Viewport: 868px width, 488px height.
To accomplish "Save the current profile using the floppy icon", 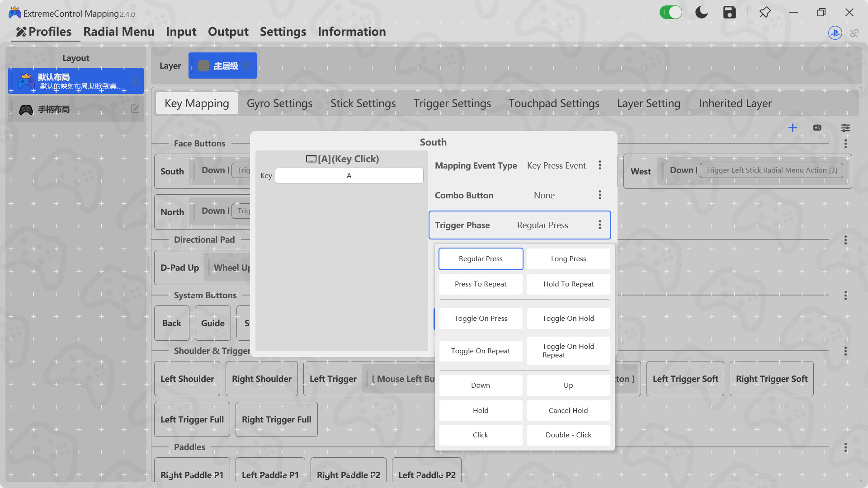I will pos(729,12).
